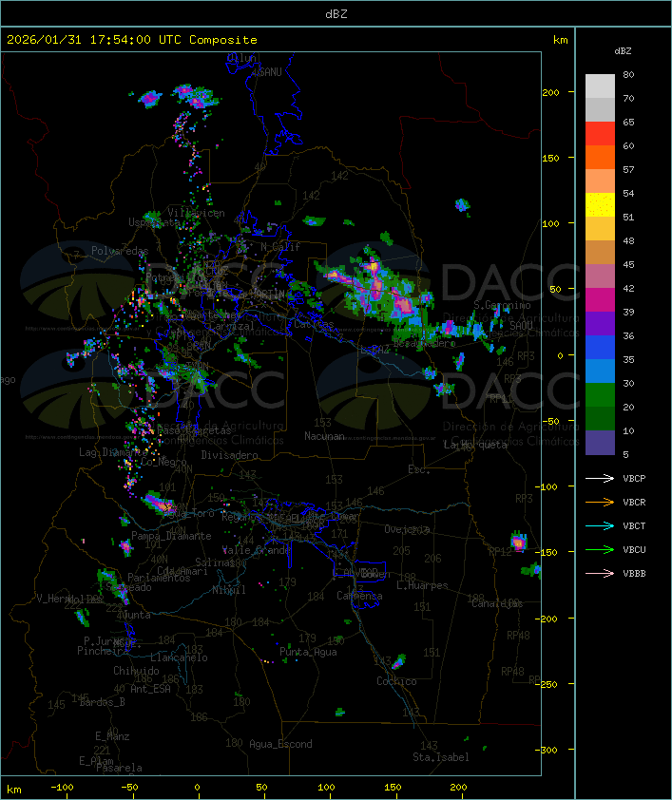Click the cyan VBCT arrow icon
The width and height of the screenshot is (672, 800).
(x=600, y=525)
